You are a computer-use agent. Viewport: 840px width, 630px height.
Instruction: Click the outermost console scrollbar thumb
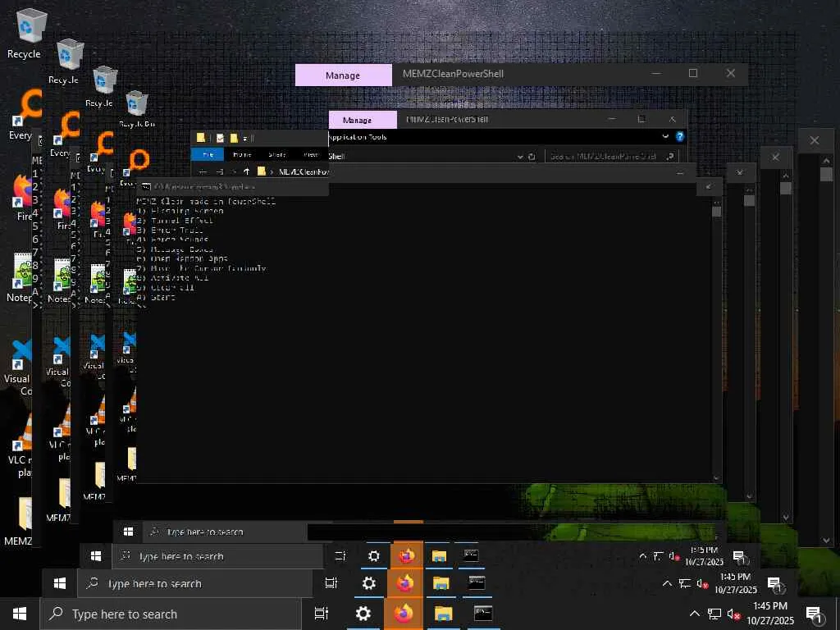click(x=826, y=174)
